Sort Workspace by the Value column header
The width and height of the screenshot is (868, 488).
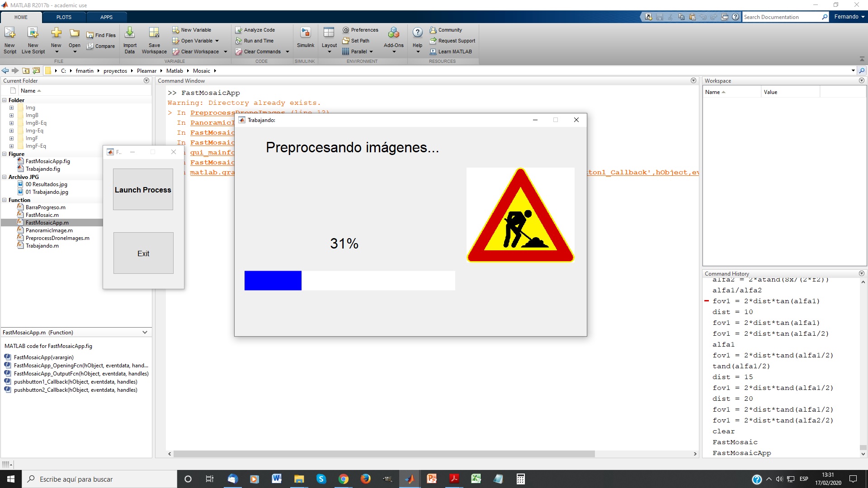pos(790,92)
